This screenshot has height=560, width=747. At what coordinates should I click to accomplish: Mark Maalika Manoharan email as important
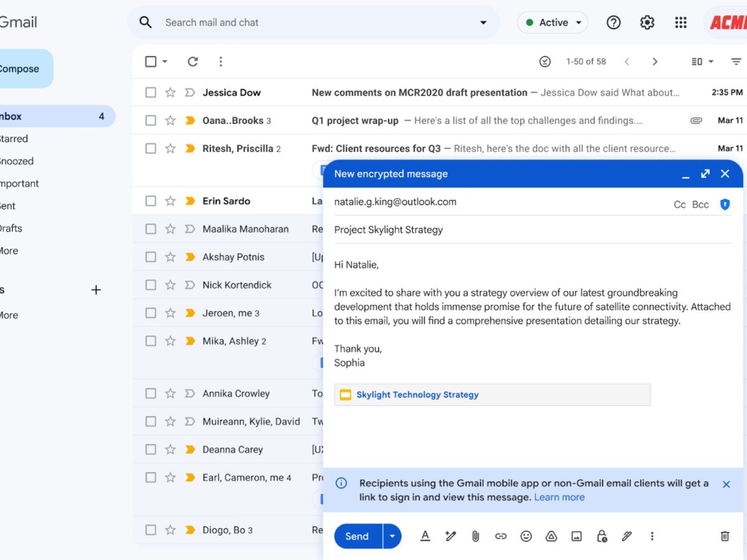190,229
